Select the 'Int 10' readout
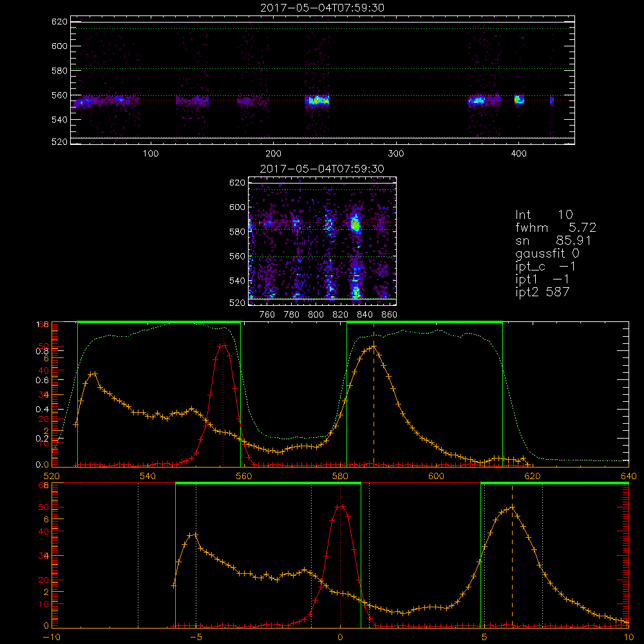 [x=544, y=214]
